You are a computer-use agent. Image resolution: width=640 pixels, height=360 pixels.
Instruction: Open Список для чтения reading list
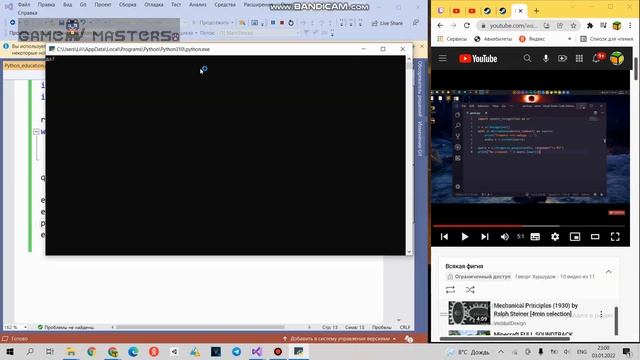click(x=607, y=39)
